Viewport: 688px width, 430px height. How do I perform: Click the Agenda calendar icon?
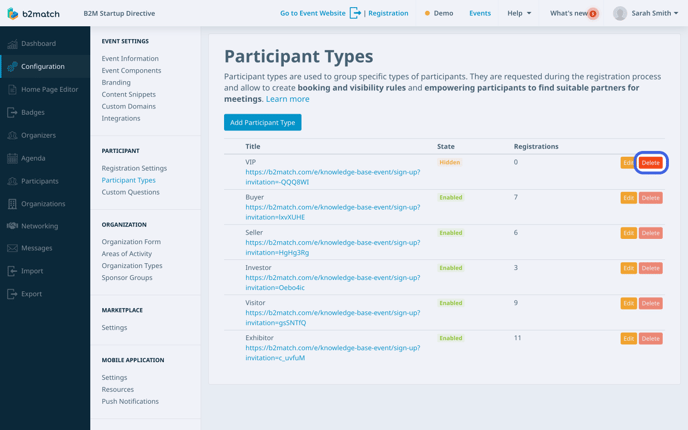click(12, 158)
